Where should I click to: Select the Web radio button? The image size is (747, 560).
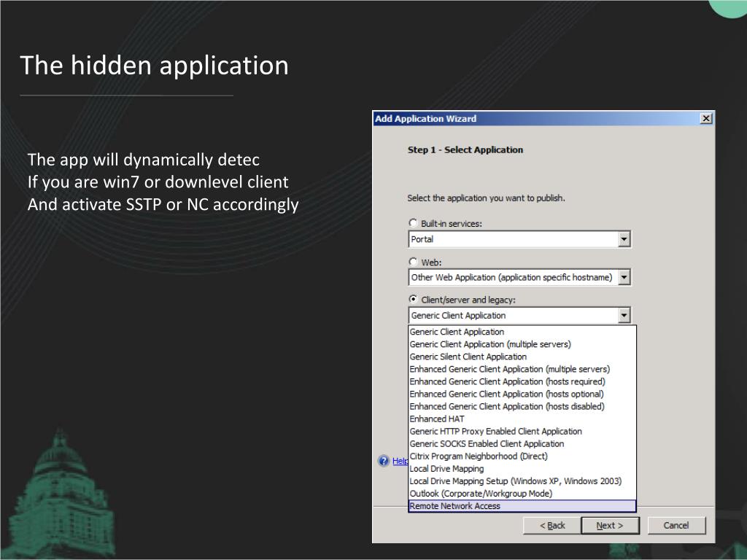413,262
